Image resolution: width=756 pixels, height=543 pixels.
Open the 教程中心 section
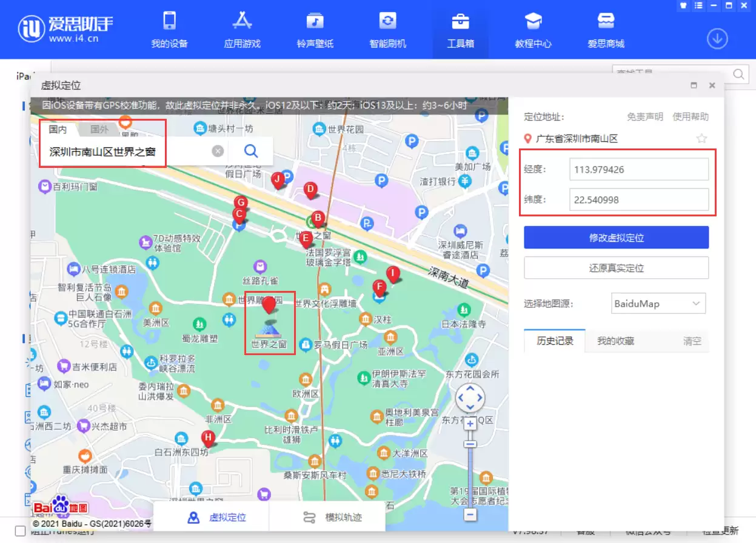click(x=533, y=29)
